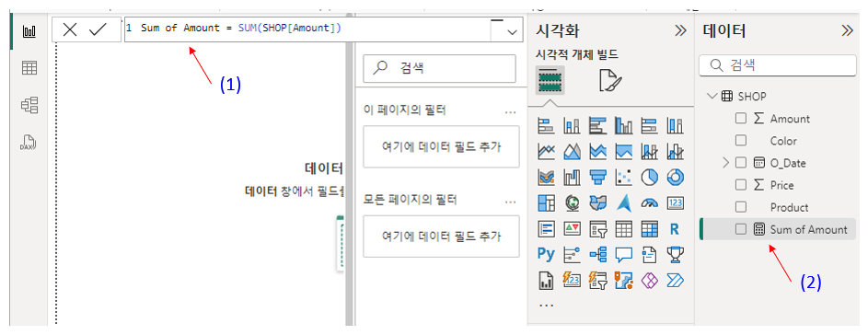Choose the Power Apps visual
The image size is (868, 335).
(x=649, y=280)
